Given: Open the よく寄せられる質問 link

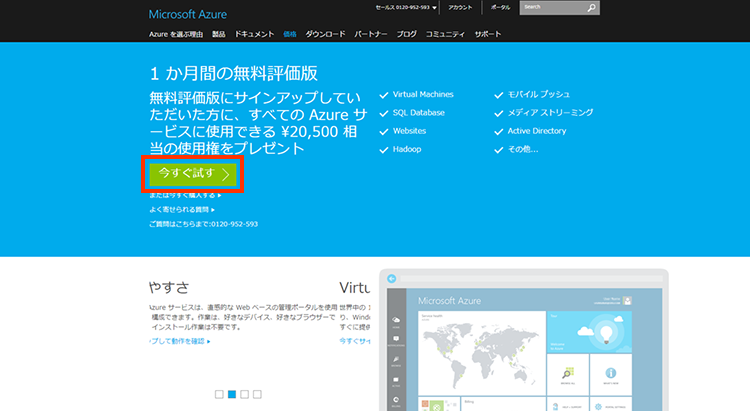Looking at the screenshot, I should click(180, 210).
